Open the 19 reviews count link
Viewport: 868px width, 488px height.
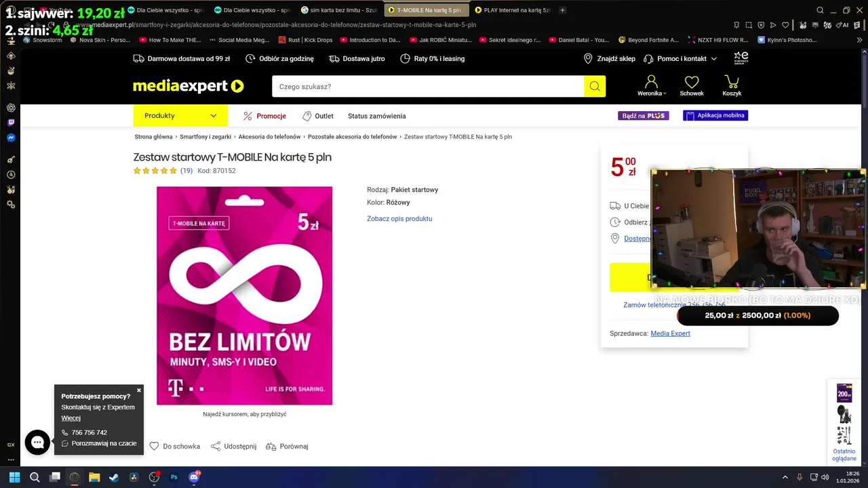(186, 171)
